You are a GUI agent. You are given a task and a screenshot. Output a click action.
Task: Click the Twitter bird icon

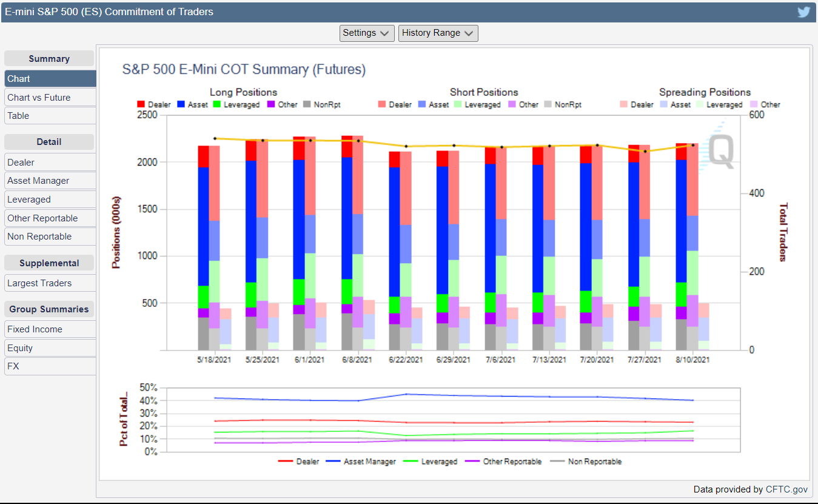803,12
